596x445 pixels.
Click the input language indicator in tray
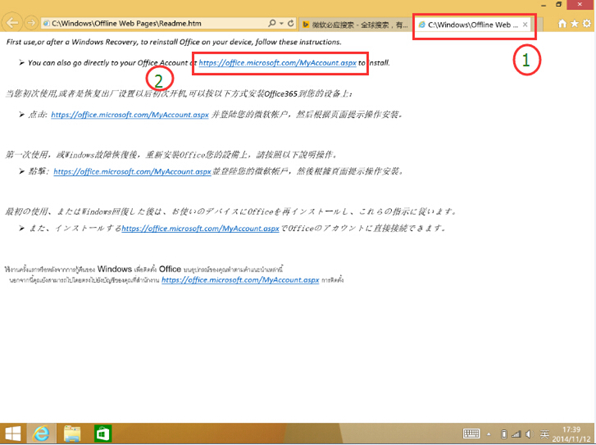click(544, 434)
